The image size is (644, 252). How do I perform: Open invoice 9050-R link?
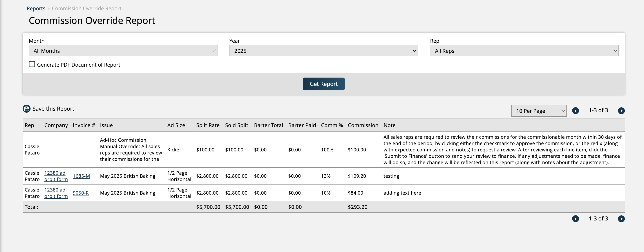81,193
